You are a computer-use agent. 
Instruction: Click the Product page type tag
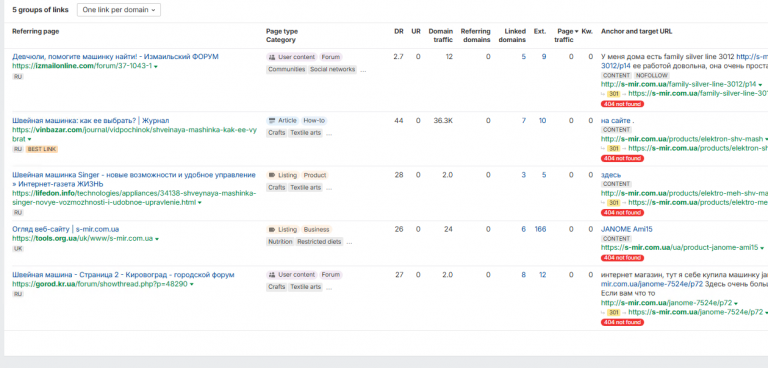(315, 175)
